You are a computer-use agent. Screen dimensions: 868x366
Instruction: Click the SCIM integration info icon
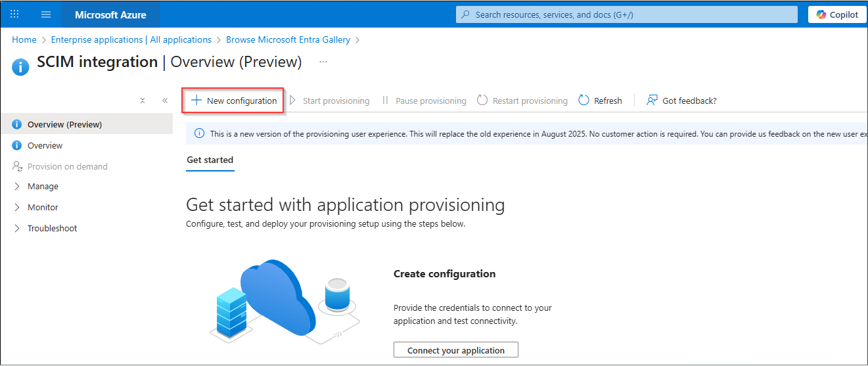pyautogui.click(x=20, y=66)
